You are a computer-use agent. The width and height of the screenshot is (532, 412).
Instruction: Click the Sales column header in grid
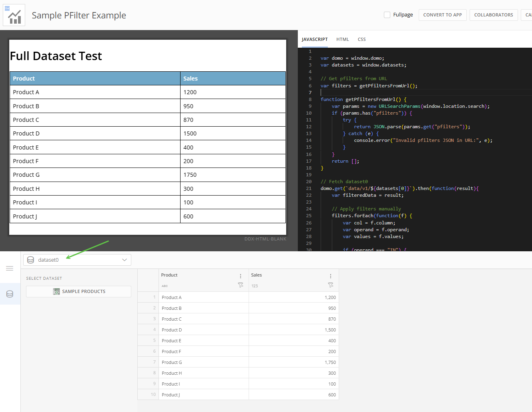[x=256, y=275]
